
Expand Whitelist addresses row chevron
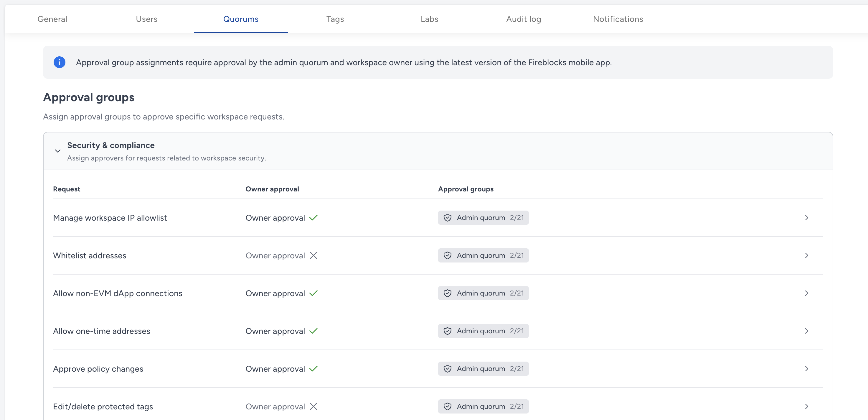coord(806,256)
